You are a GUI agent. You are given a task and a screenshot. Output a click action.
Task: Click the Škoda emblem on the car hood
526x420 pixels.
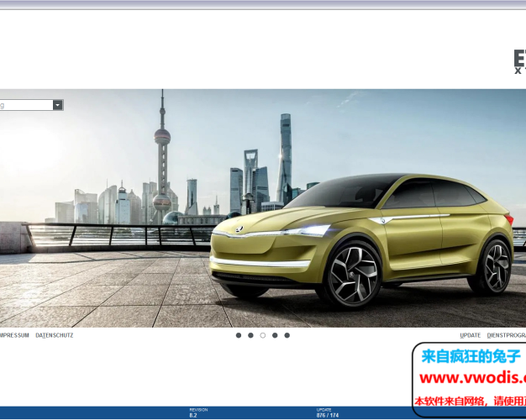point(239,229)
